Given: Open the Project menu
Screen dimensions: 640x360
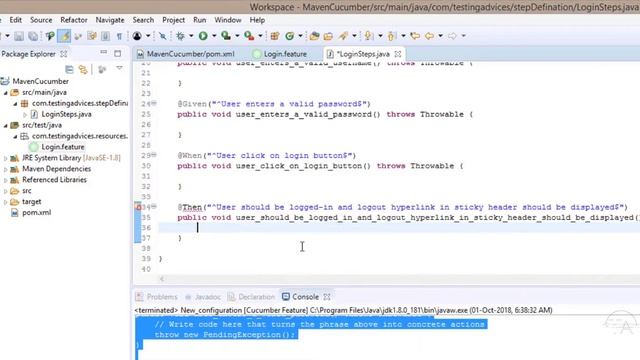Looking at the screenshot, I should coord(173,20).
